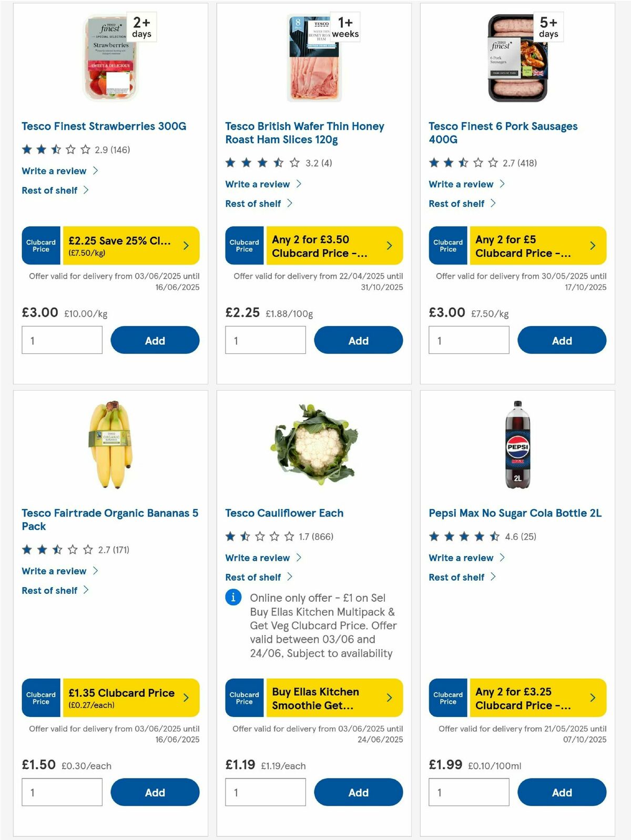Click the quantity field for the Cauliflower
This screenshot has width=631, height=840.
(x=265, y=792)
